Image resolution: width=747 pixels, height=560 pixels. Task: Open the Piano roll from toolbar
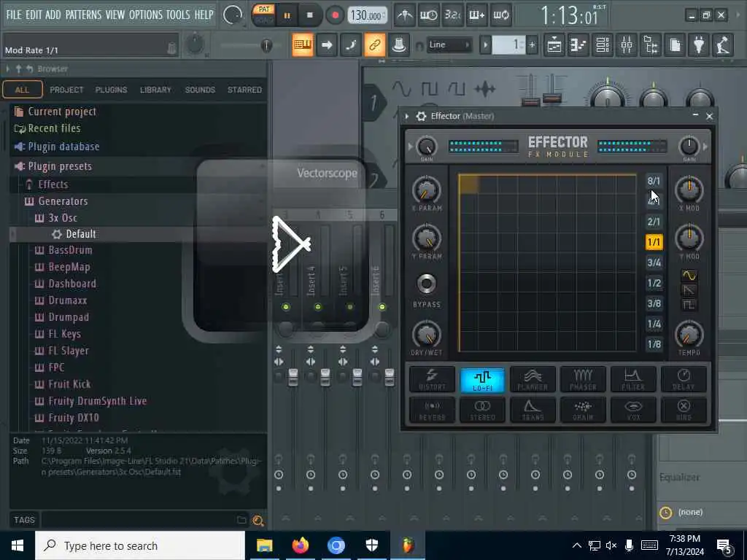[x=578, y=45]
